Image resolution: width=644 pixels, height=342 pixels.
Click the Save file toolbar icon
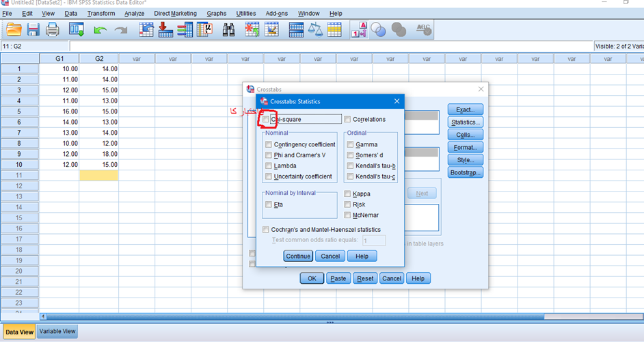(x=33, y=30)
